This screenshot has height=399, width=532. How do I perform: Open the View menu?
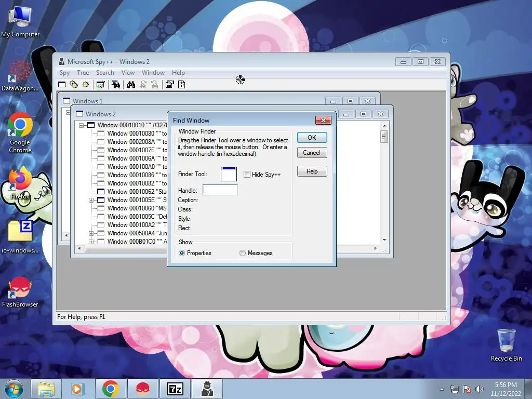click(128, 73)
